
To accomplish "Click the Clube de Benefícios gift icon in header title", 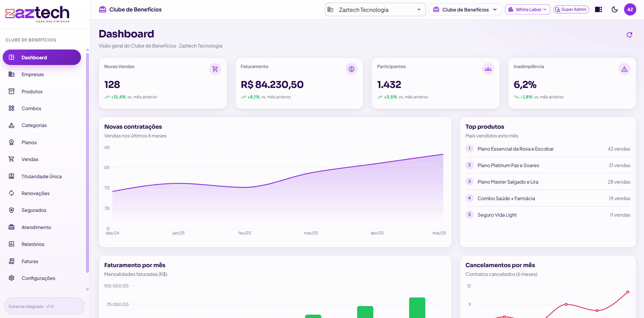I will tap(103, 9).
